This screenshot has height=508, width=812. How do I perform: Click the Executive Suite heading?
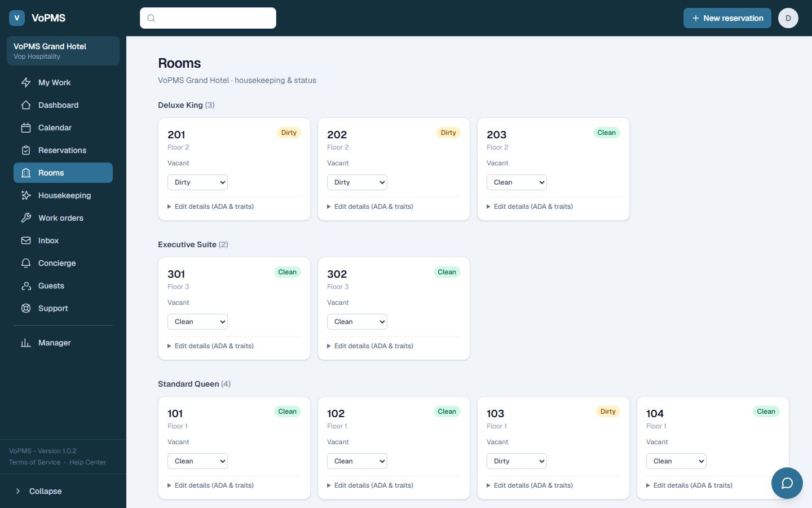pyautogui.click(x=193, y=244)
